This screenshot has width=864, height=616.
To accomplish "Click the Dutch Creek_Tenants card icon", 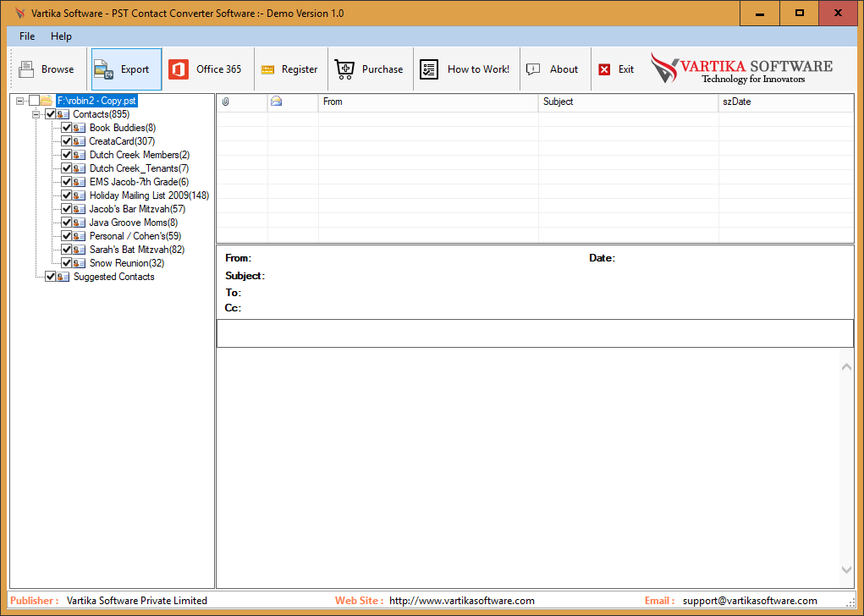I will click(x=80, y=168).
